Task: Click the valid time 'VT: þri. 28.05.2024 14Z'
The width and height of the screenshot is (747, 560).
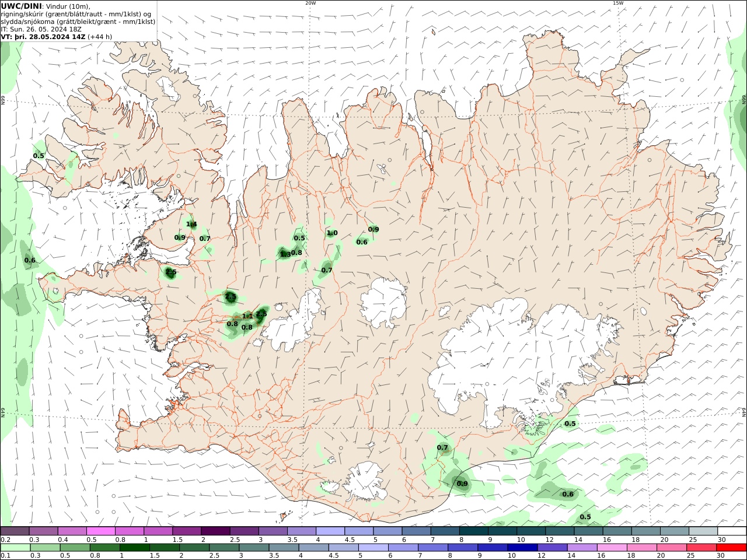Action: (43, 37)
